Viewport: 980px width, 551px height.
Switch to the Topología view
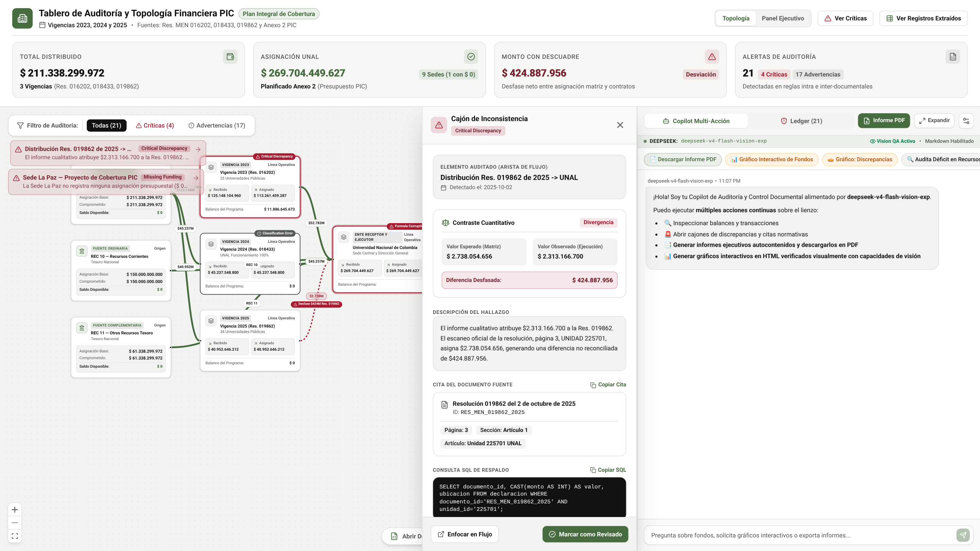pyautogui.click(x=736, y=18)
